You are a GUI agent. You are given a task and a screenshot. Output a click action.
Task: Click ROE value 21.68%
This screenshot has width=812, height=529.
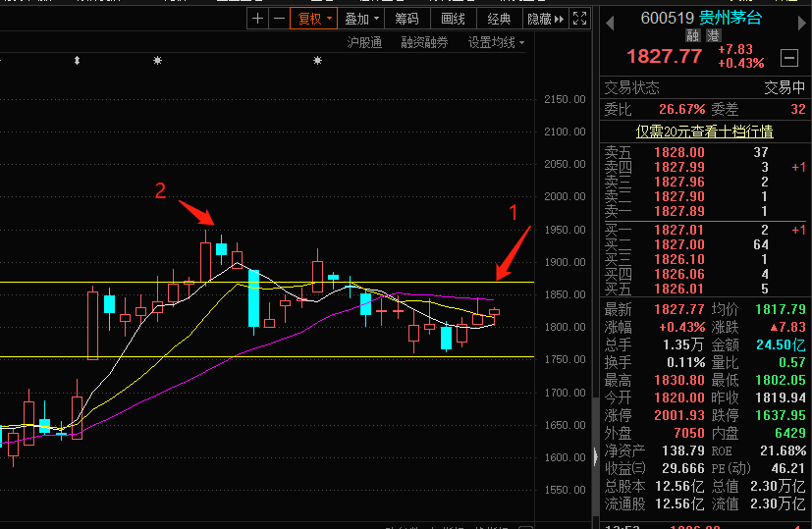coord(783,450)
